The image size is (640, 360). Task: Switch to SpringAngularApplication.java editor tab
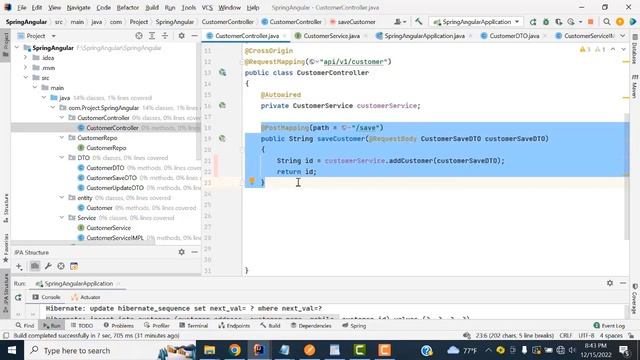[424, 36]
